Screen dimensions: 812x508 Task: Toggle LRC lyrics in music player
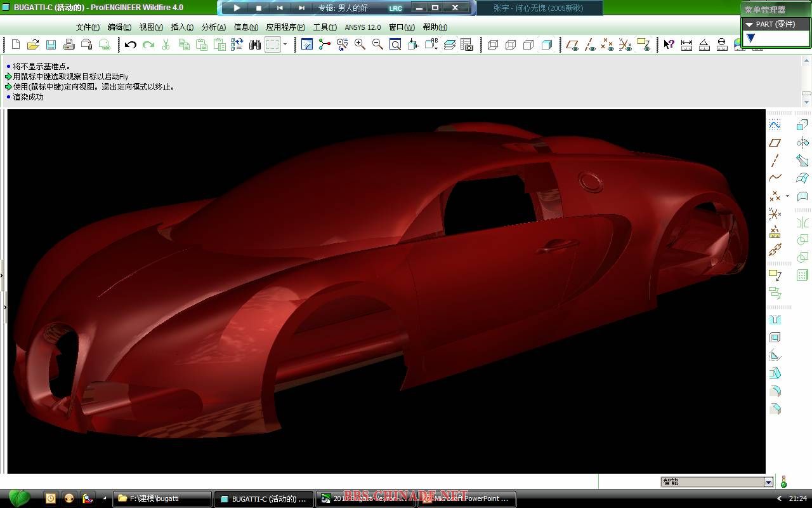point(395,8)
